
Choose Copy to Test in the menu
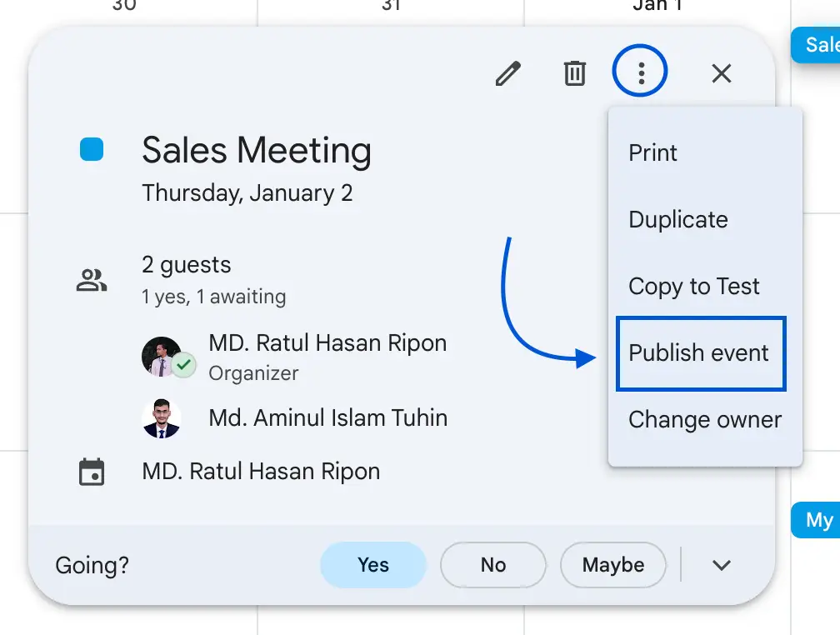pyautogui.click(x=693, y=286)
